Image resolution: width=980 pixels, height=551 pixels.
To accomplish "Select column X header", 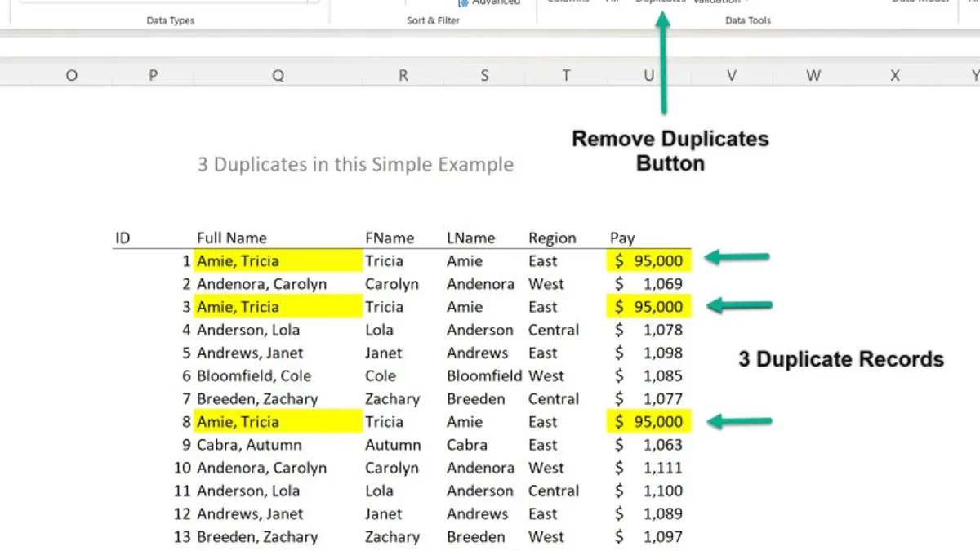I will (895, 75).
